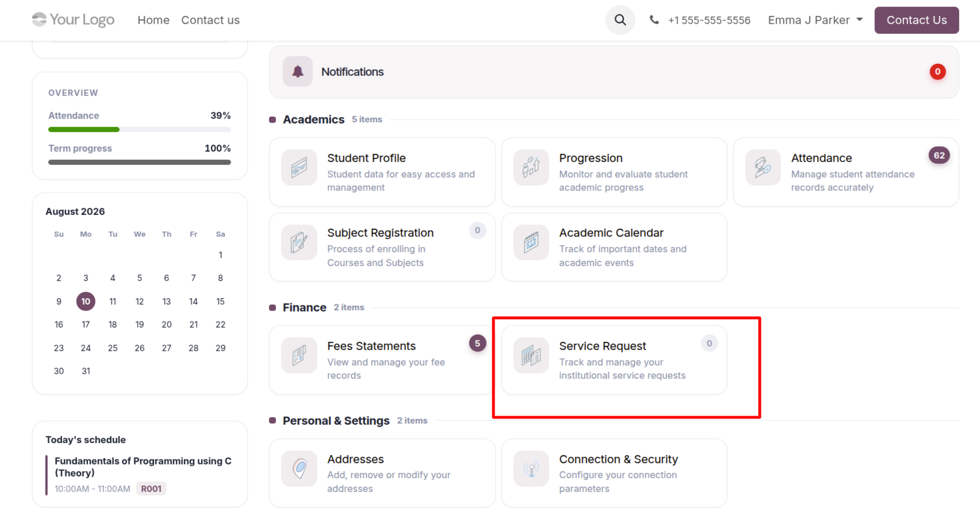Click the Personal & Settings section heading

tap(336, 421)
